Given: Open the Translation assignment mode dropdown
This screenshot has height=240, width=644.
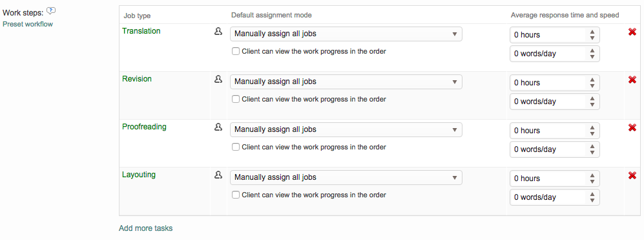Looking at the screenshot, I should 346,34.
